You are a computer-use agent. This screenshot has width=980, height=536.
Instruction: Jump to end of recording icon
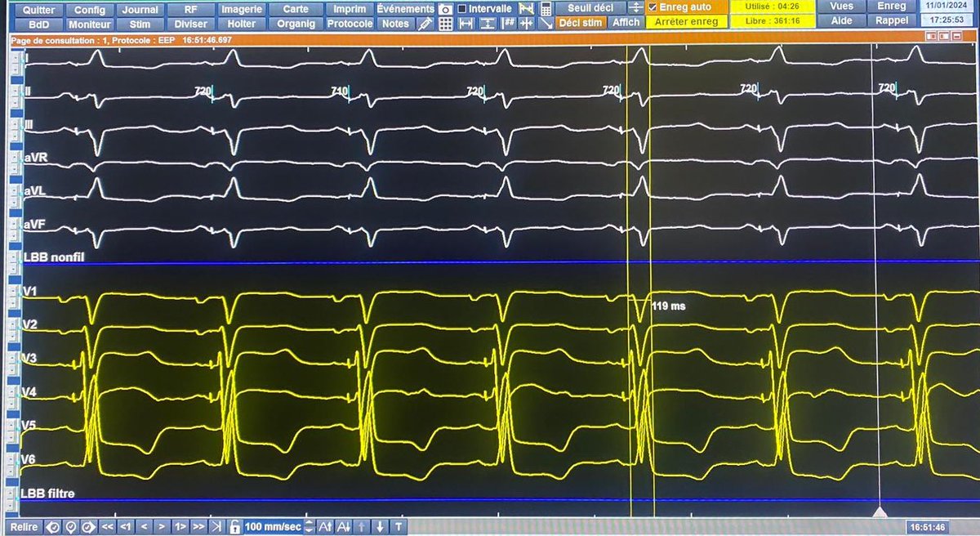click(216, 527)
